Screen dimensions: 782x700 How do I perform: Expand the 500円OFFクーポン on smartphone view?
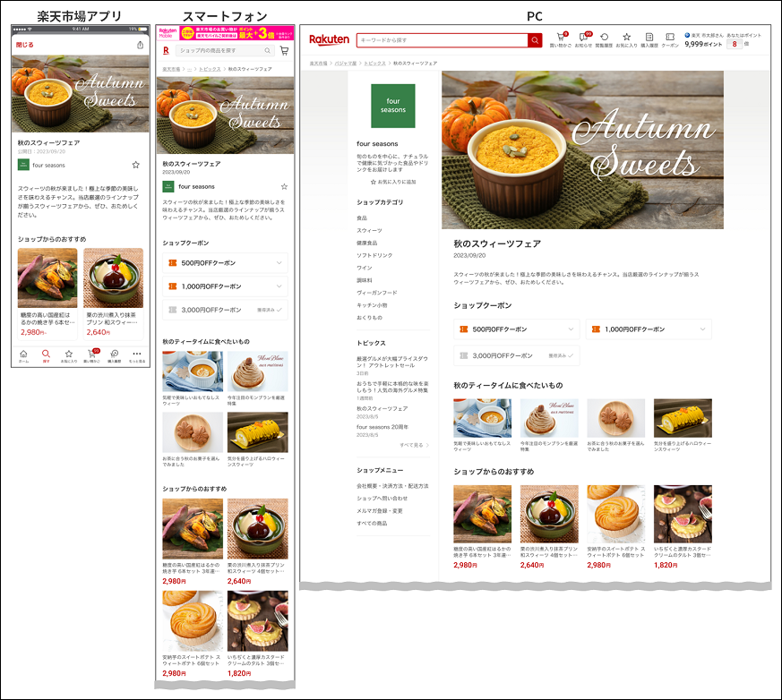225,263
